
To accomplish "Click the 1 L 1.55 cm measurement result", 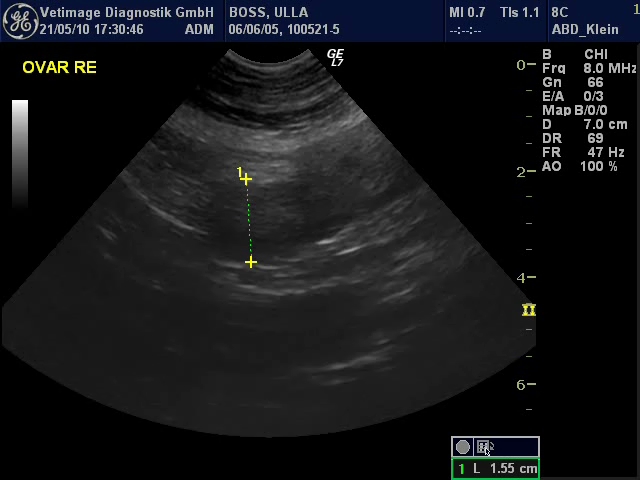I will (496, 469).
